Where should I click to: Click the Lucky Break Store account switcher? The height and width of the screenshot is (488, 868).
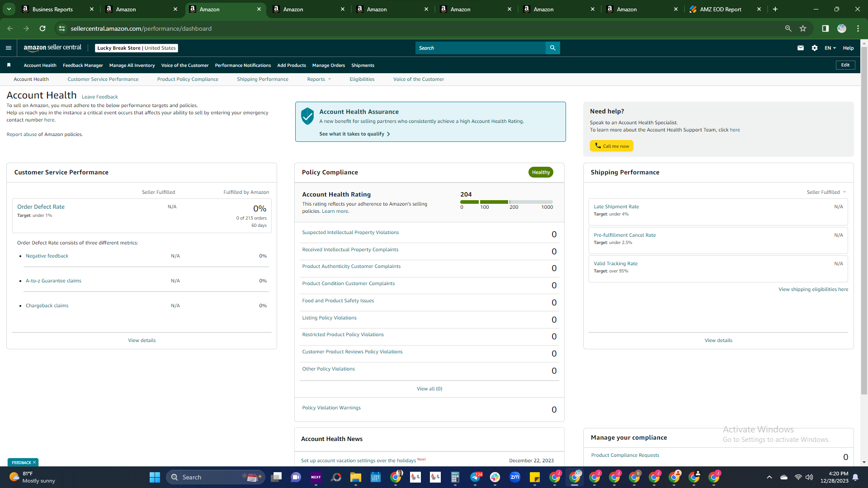pos(137,48)
